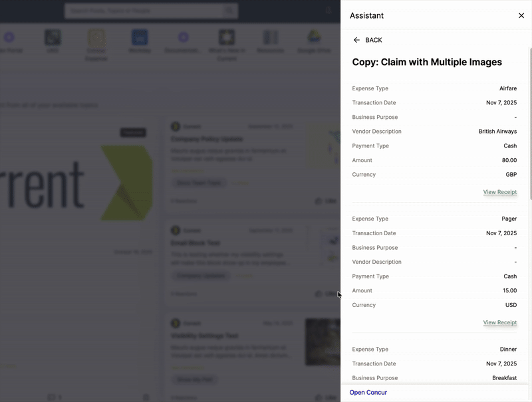Viewport: 532px width, 402px height.
Task: Click the search magnifier icon
Action: tap(229, 11)
